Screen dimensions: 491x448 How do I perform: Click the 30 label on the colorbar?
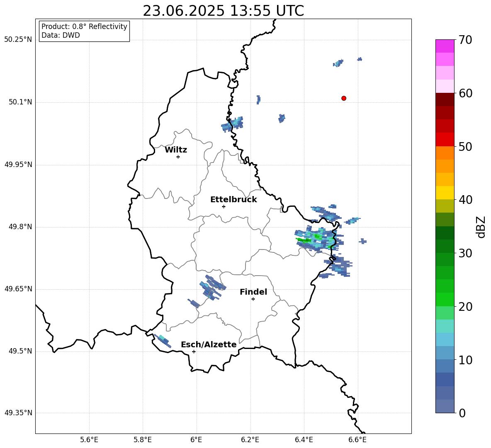(465, 253)
